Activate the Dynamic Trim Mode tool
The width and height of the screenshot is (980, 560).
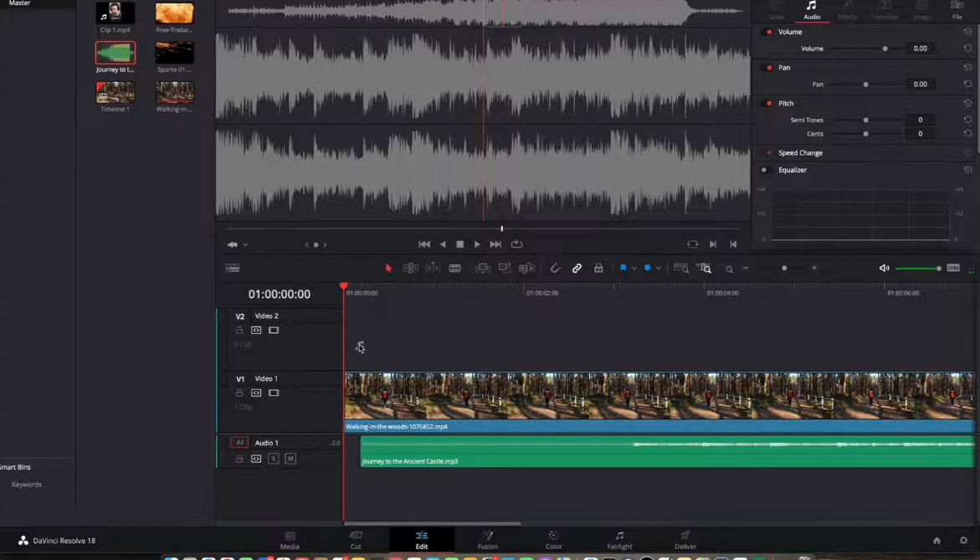coord(433,268)
